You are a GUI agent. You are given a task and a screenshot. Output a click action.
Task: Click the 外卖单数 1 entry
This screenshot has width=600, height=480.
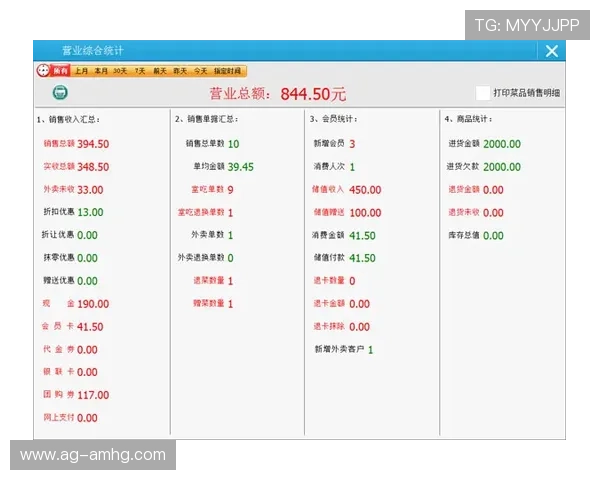[x=212, y=235]
